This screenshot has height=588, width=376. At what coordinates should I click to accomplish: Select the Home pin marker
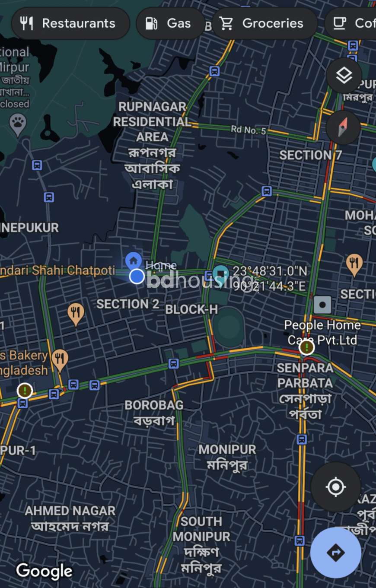(134, 260)
